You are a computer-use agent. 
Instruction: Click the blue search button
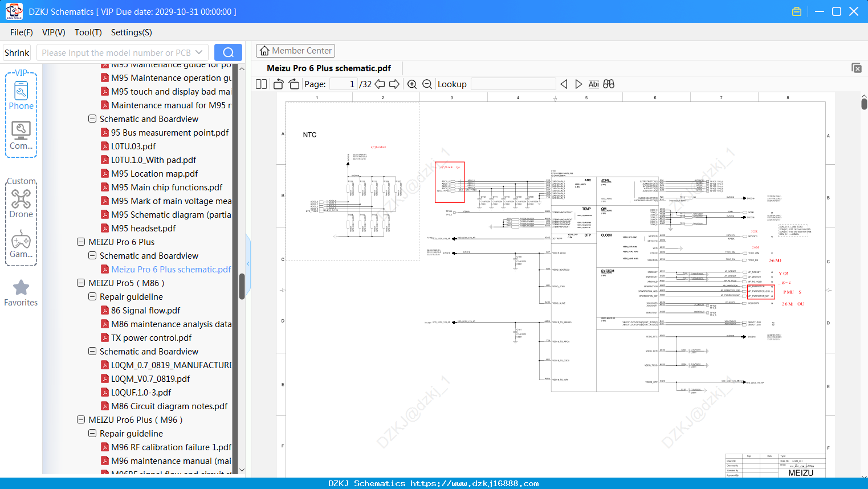[x=228, y=52]
